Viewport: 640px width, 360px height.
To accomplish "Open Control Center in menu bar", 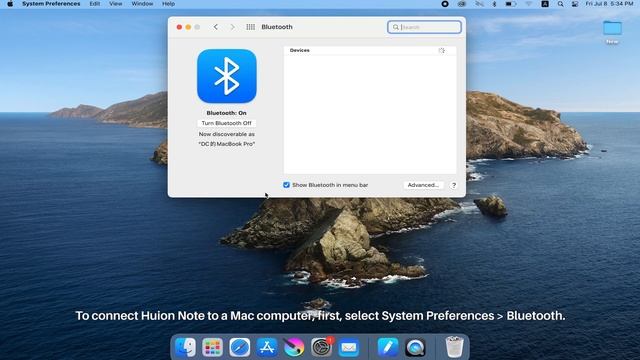I will pos(575,4).
